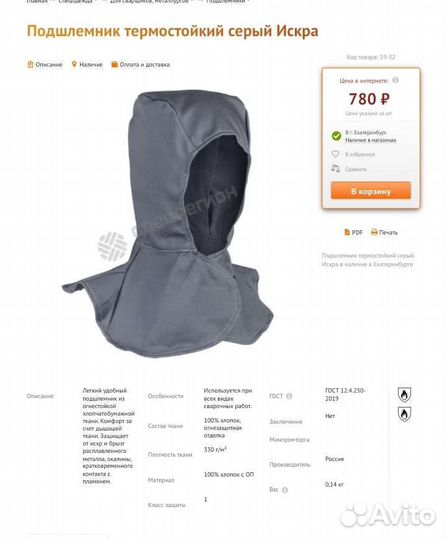Click the info icon next to Вес
This screenshot has width=447, height=540.
(285, 490)
